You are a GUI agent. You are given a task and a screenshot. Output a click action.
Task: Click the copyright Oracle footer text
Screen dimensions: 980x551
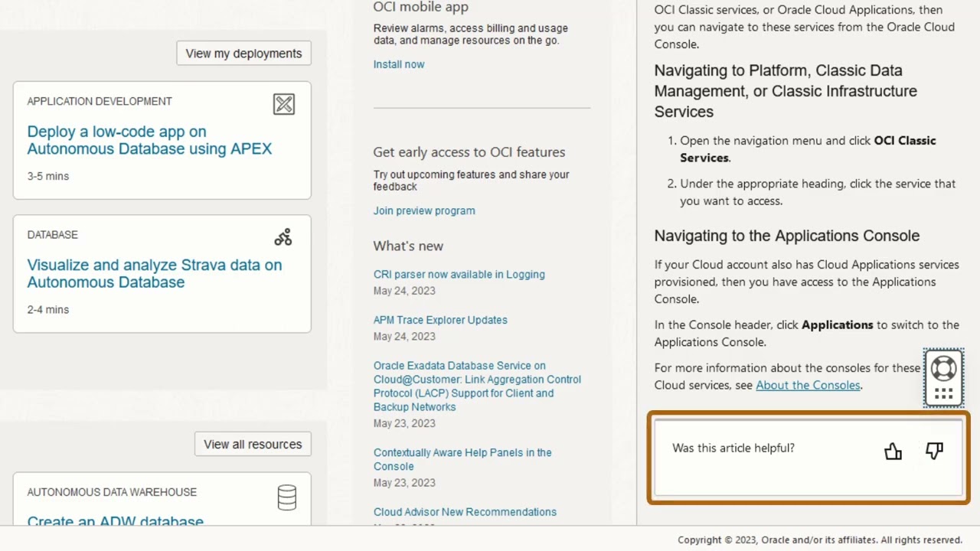tap(820, 540)
